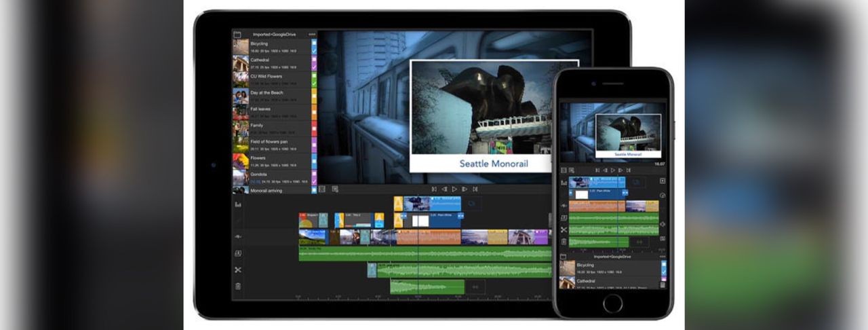Open the audio mixer icon beside timeline

[238, 204]
